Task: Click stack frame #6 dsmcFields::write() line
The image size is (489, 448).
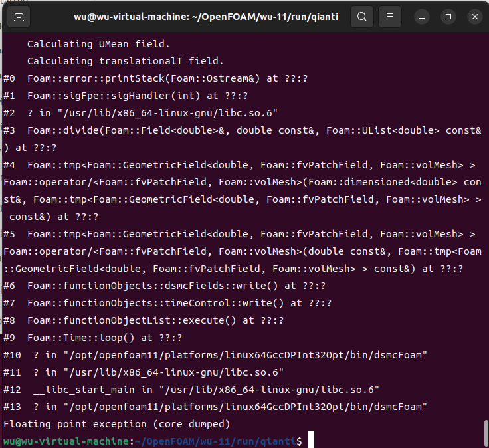Action: (145, 286)
